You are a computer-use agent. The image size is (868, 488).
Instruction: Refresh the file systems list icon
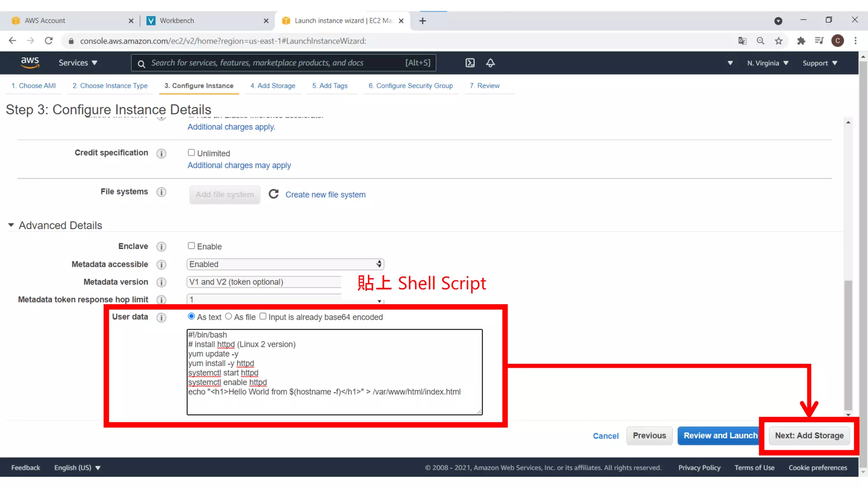tap(274, 194)
